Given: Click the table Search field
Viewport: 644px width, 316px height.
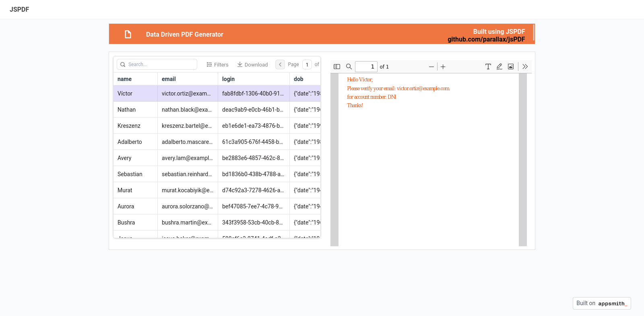Looking at the screenshot, I should pyautogui.click(x=161, y=64).
